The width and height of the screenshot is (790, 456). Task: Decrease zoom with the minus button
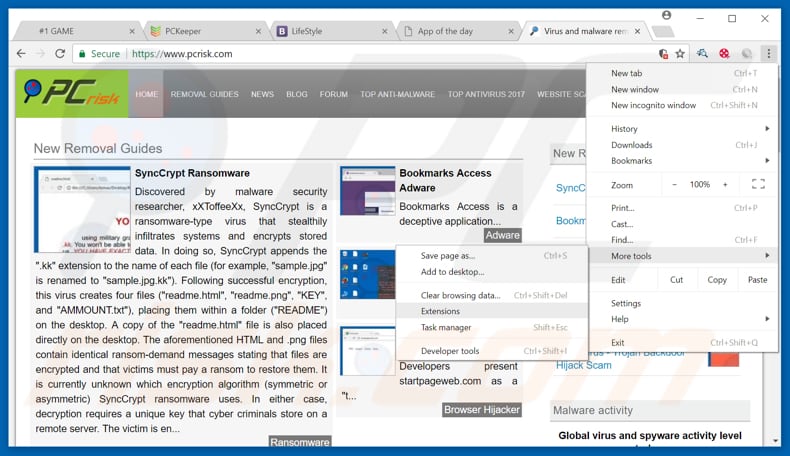pos(674,184)
